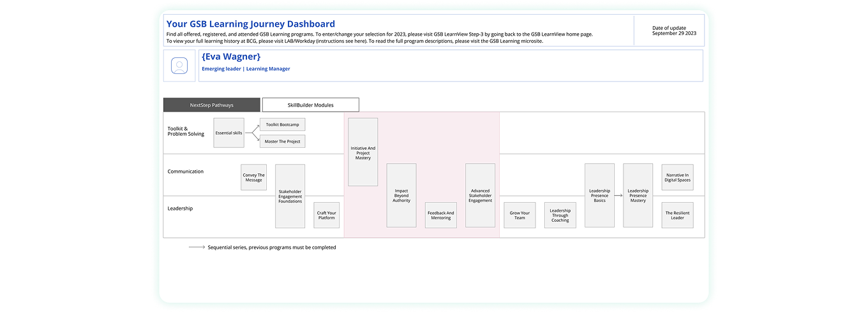The height and width of the screenshot is (313, 868).
Task: Select the Craft Your Platform box
Action: [326, 215]
